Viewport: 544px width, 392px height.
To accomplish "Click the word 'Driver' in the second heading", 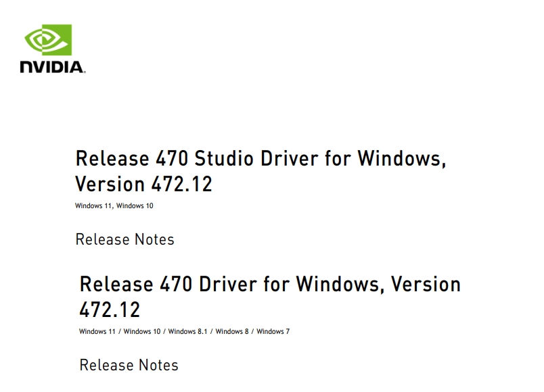I will pyautogui.click(x=228, y=285).
